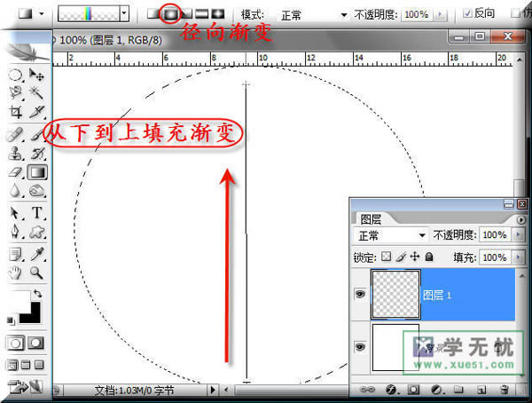Select the Horizontal Type tool

pos(37,213)
